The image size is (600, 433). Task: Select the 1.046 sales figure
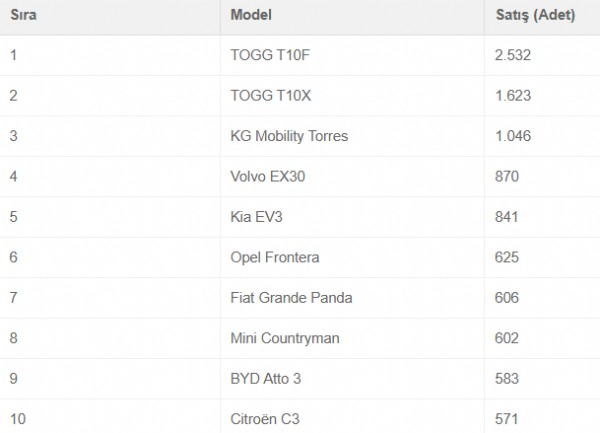click(x=513, y=136)
